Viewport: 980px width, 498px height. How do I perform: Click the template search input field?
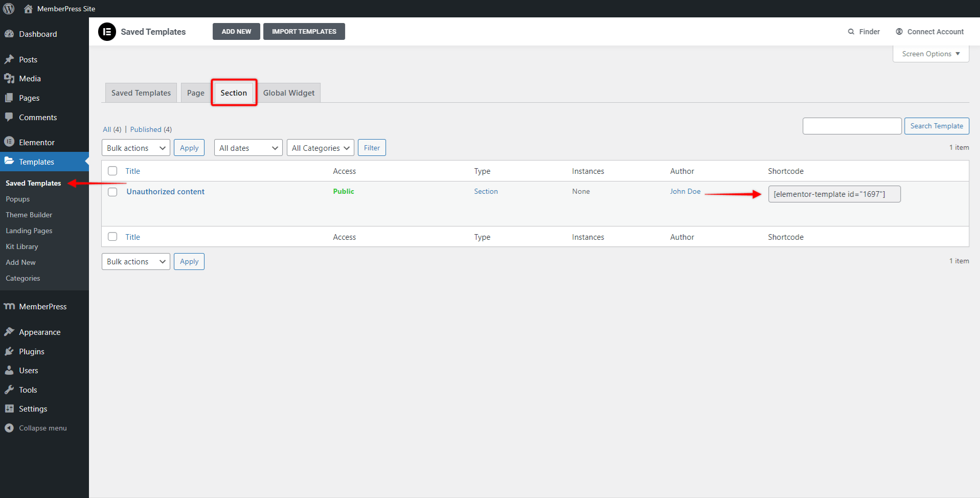852,126
